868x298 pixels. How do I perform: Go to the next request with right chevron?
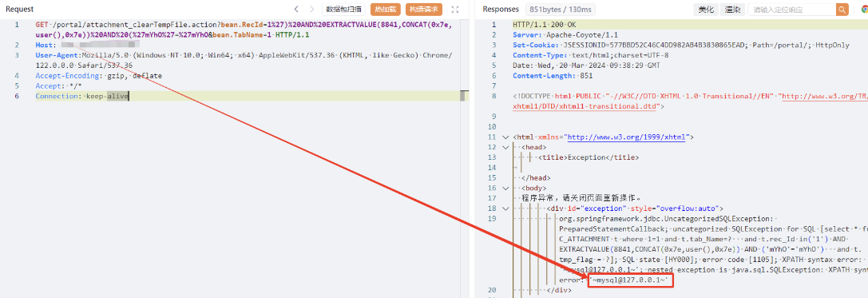(x=311, y=9)
